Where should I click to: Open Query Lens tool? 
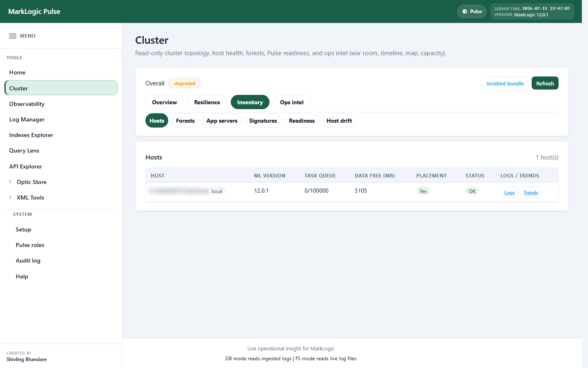pos(61,150)
